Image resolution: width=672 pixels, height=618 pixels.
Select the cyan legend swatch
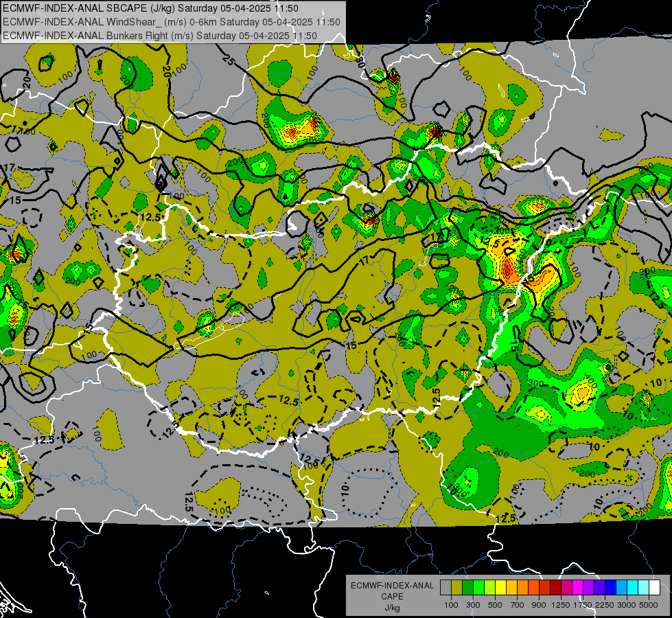pyautogui.click(x=633, y=588)
